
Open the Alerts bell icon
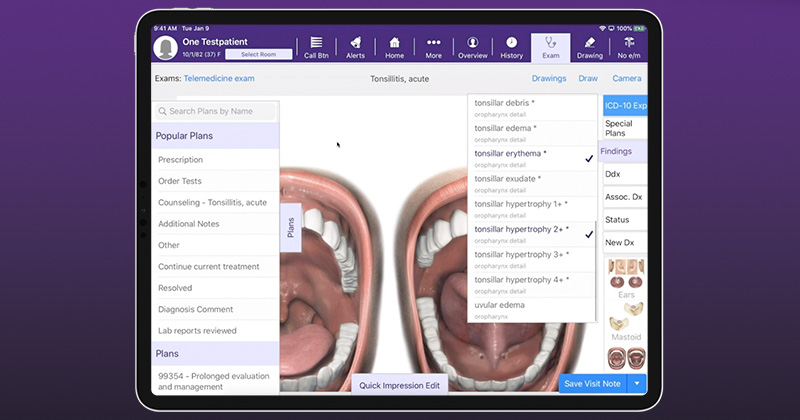(x=356, y=48)
